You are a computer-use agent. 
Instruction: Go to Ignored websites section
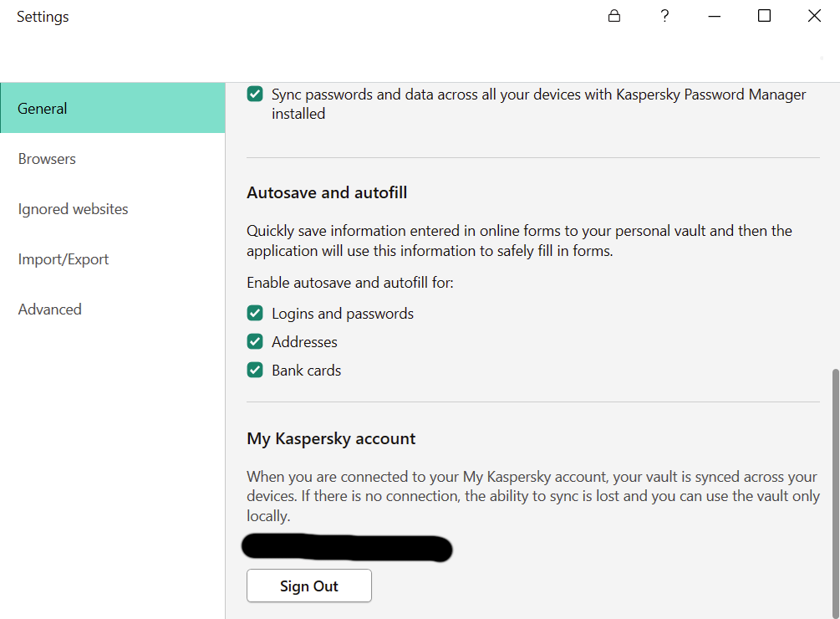pos(74,209)
